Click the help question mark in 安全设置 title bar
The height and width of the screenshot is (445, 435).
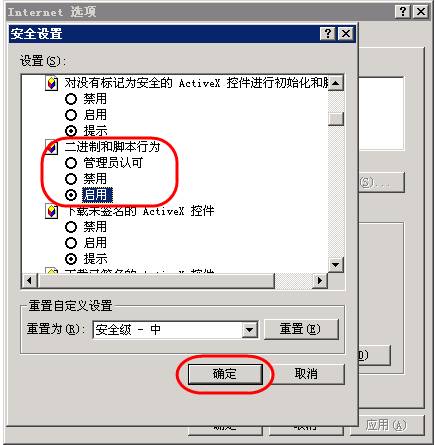tap(328, 33)
